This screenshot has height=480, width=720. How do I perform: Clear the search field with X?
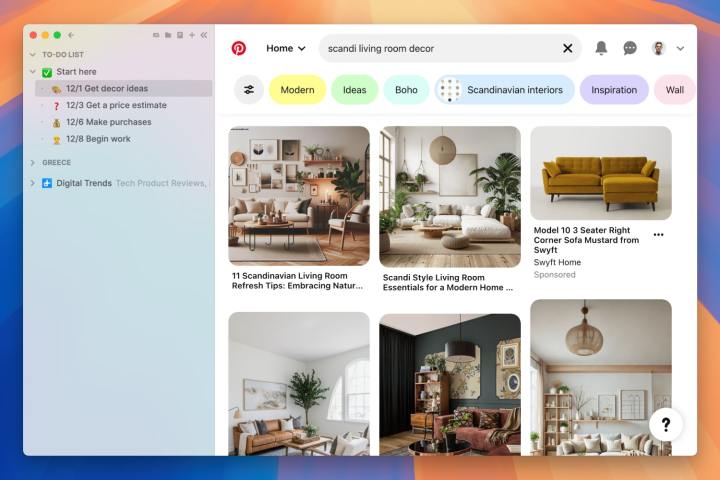point(567,48)
